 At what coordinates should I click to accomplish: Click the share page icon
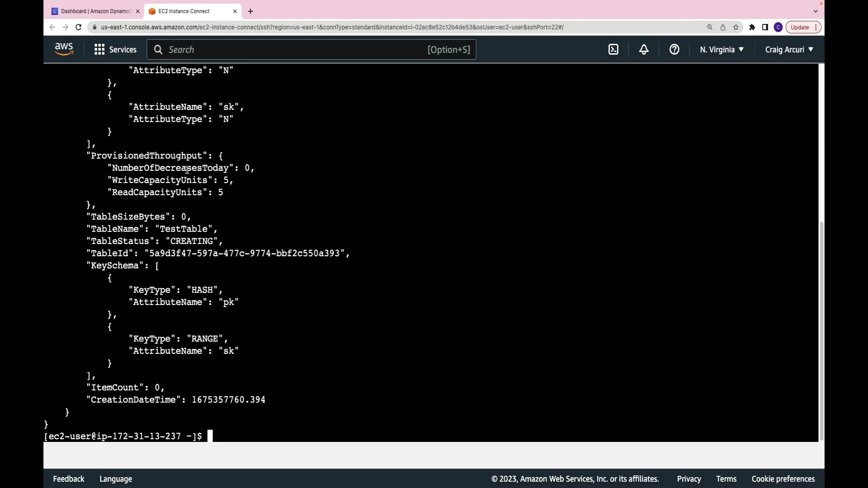[723, 27]
